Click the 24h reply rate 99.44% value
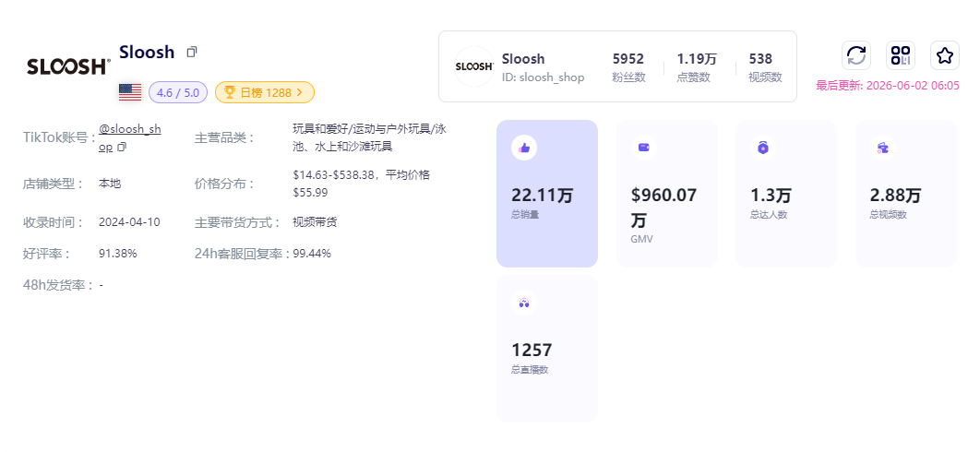Screen dimensions: 980x452 pyautogui.click(x=312, y=254)
